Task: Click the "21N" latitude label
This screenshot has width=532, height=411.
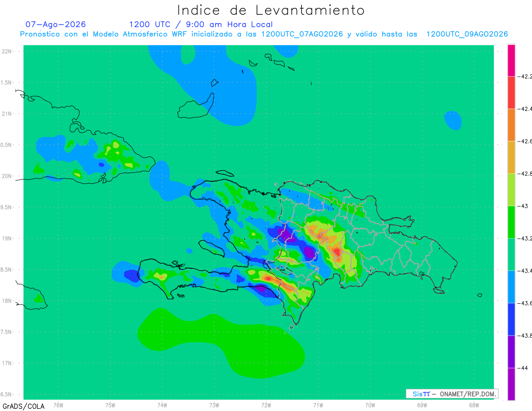Action: 7,114
